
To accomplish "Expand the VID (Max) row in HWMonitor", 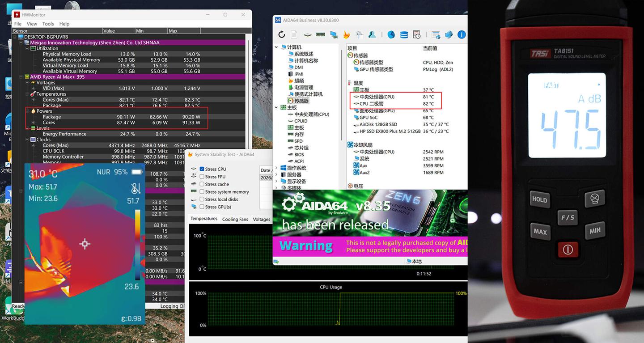I will (x=33, y=89).
